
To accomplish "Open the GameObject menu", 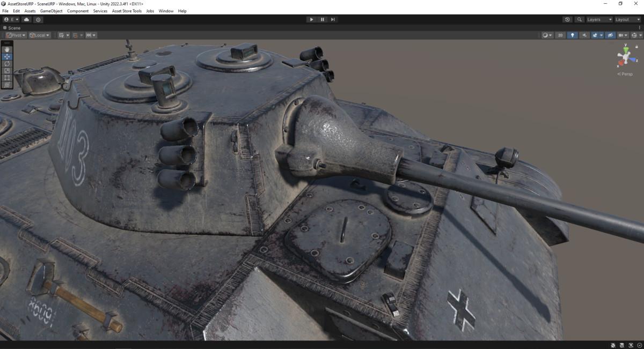I will [x=51, y=11].
